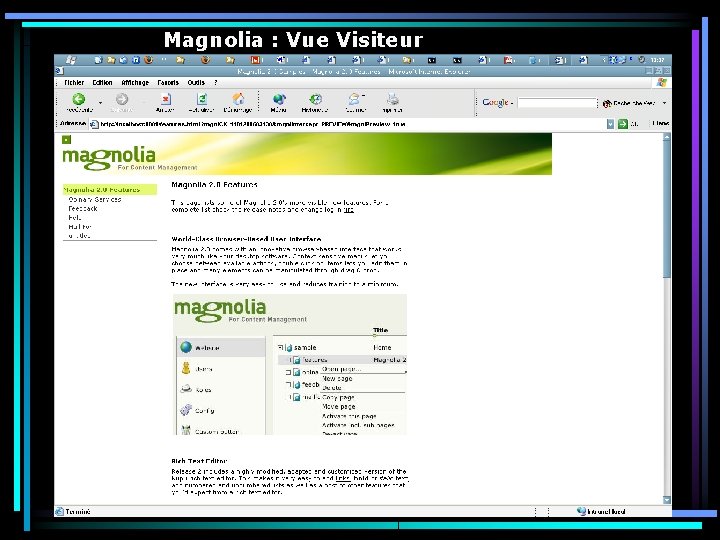Click inside the Google search field
Viewport: 720px width, 540px height.
[557, 103]
